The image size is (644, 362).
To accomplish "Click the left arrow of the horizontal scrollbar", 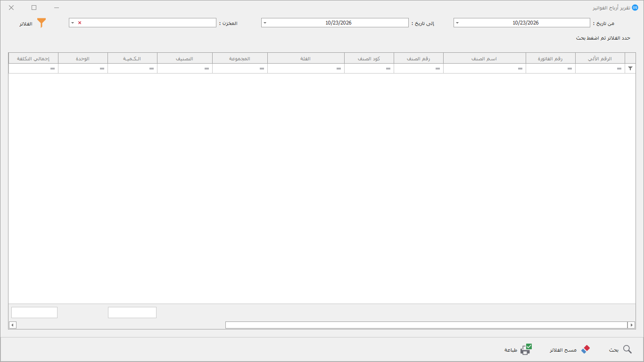I will point(13,325).
